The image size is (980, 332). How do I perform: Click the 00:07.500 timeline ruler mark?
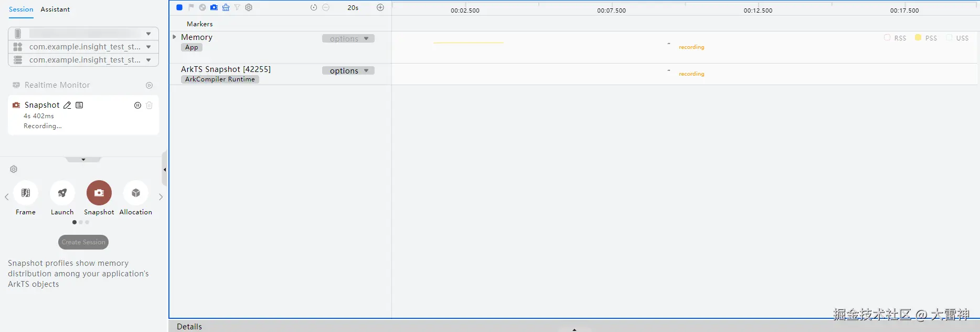tap(612, 11)
